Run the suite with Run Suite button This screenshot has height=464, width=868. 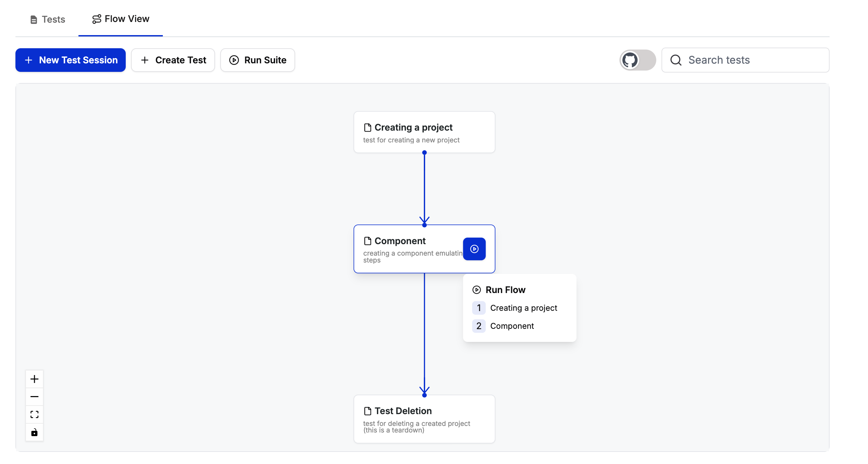pyautogui.click(x=257, y=60)
